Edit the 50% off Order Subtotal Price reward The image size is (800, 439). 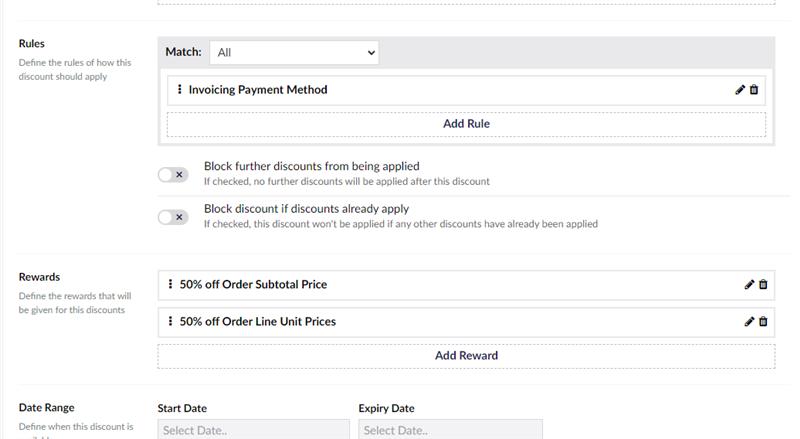pos(749,285)
